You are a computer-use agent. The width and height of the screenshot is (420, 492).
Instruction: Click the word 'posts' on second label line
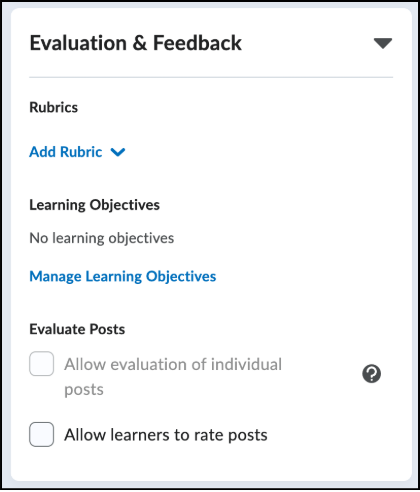[x=84, y=390]
